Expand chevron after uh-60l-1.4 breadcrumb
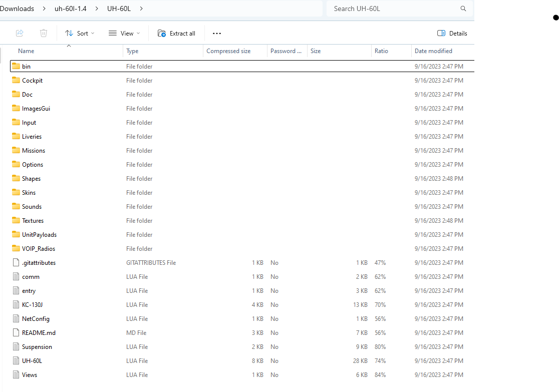This screenshot has height=392, width=559. point(97,9)
